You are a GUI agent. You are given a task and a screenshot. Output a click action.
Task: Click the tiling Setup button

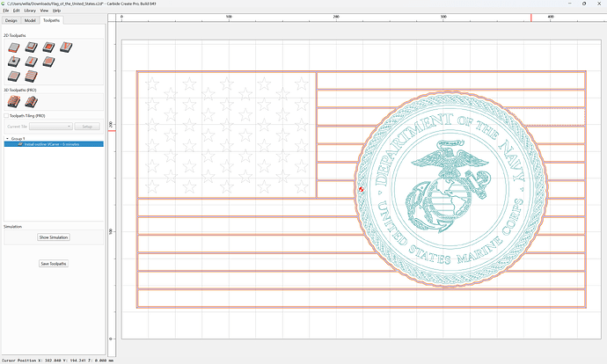click(87, 127)
